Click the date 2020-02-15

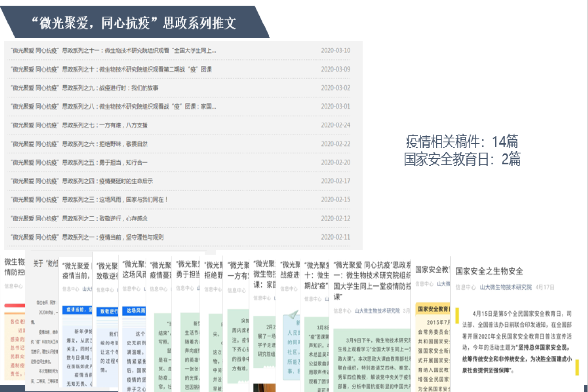tap(336, 199)
